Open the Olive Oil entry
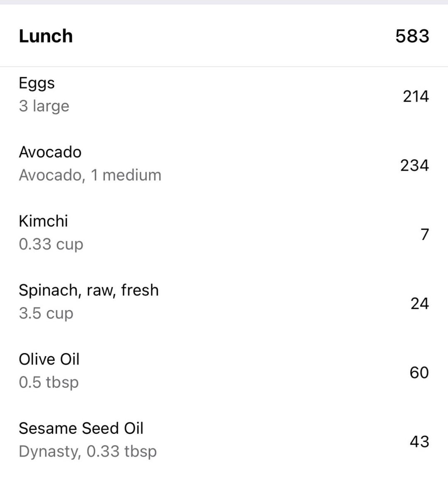Viewport: 448px width, 482px height. [49, 359]
